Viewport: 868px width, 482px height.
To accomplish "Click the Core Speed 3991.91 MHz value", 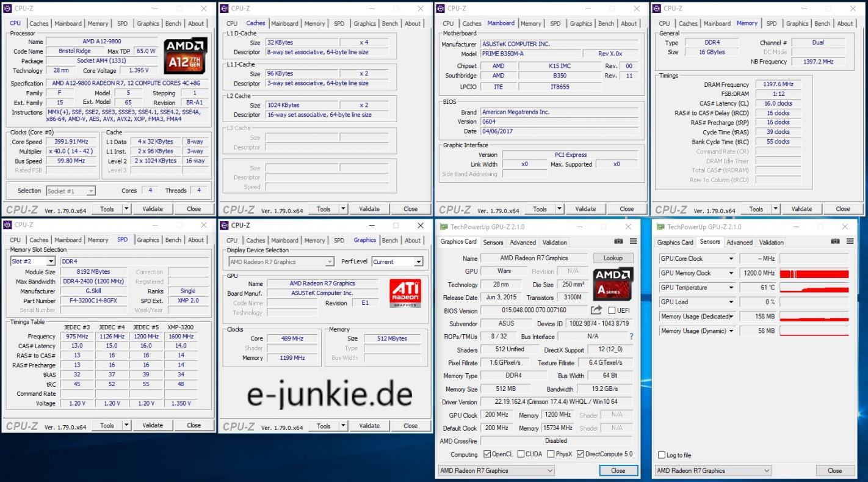I will pos(71,142).
